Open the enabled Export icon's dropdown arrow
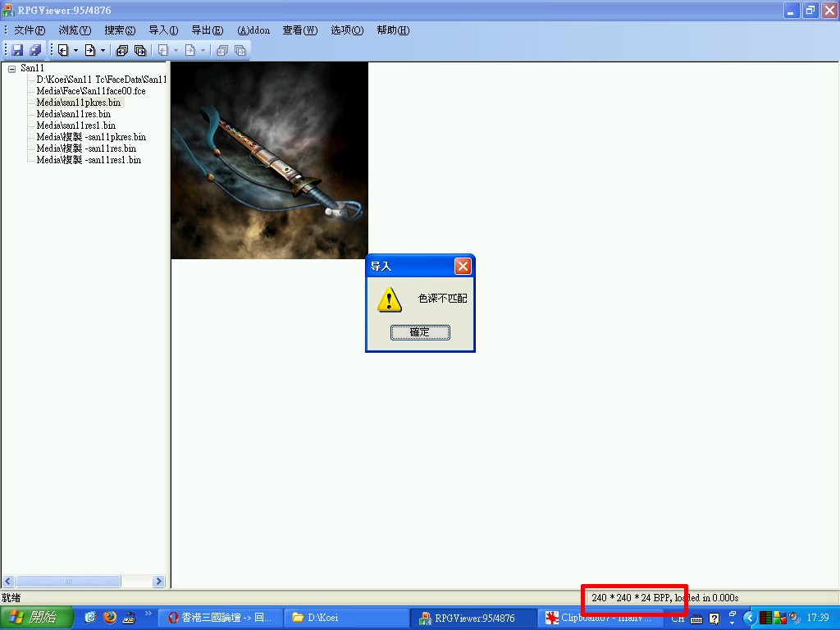This screenshot has height=630, width=840. pyautogui.click(x=103, y=51)
